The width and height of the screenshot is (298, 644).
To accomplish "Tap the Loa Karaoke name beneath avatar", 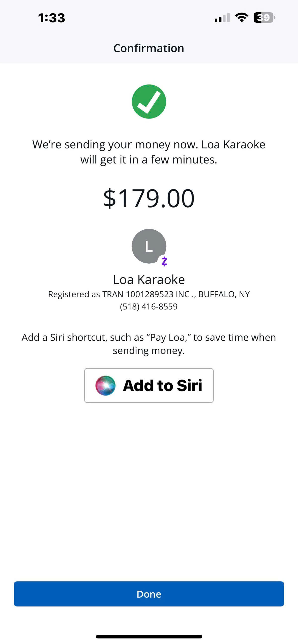I will [149, 279].
